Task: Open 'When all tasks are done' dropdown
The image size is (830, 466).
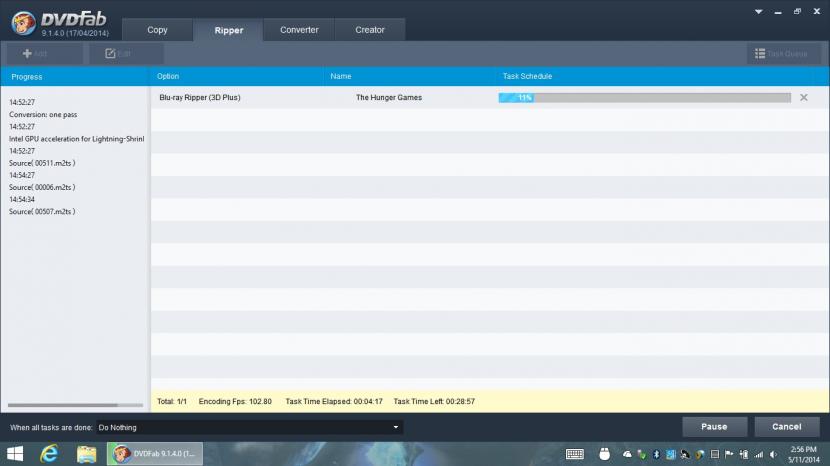Action: tap(249, 427)
